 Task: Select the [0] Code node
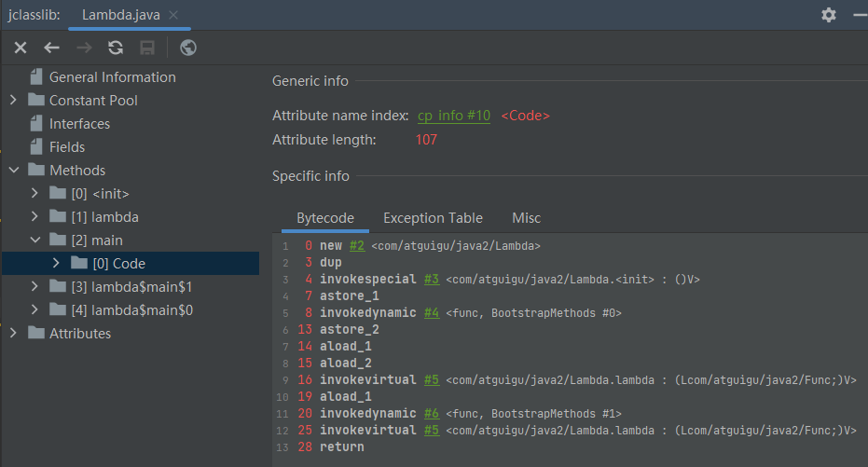tap(118, 264)
